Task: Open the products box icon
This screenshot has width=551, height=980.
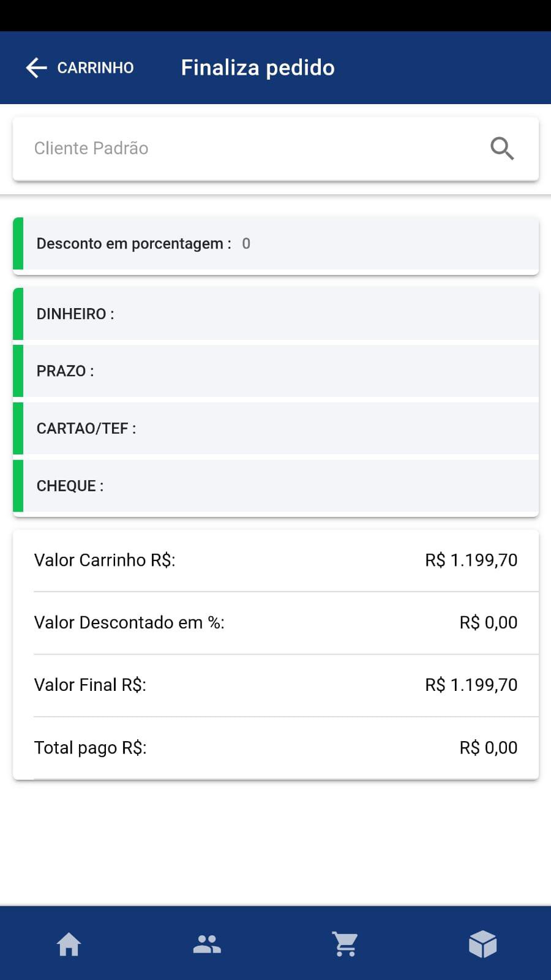Action: click(x=482, y=944)
